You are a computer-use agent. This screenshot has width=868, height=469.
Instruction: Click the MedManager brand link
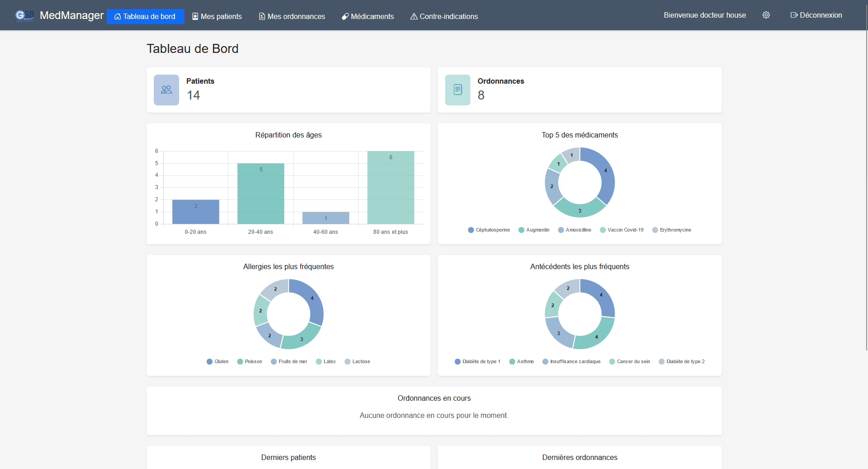click(71, 15)
